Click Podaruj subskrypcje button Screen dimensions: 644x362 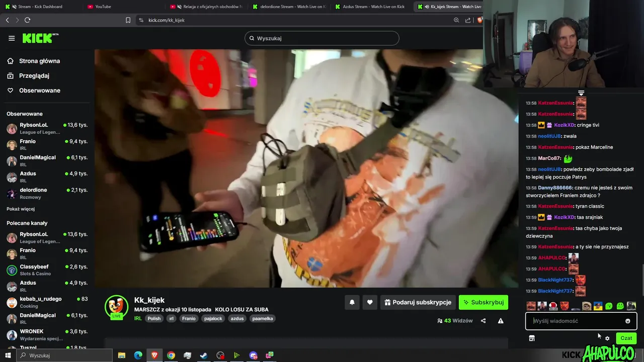click(418, 302)
